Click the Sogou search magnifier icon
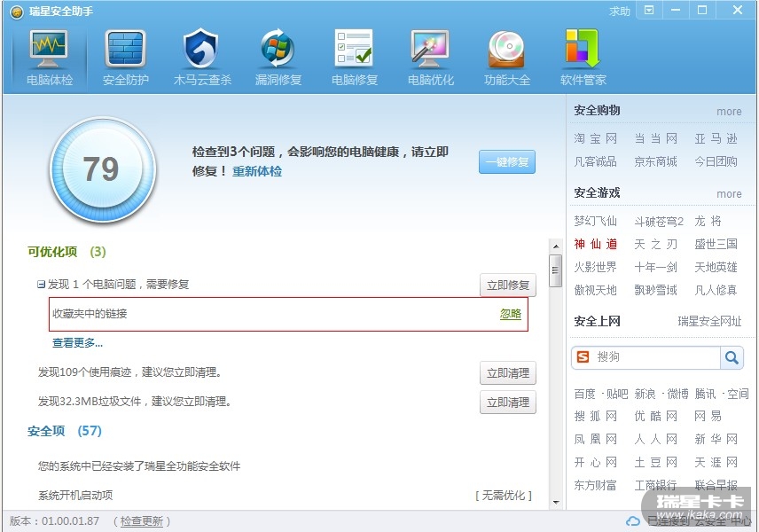 click(x=732, y=357)
